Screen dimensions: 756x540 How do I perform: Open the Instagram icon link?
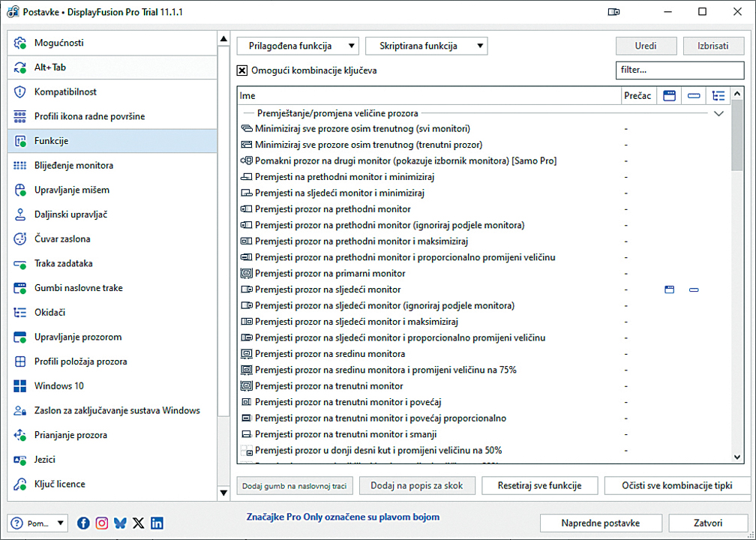102,523
